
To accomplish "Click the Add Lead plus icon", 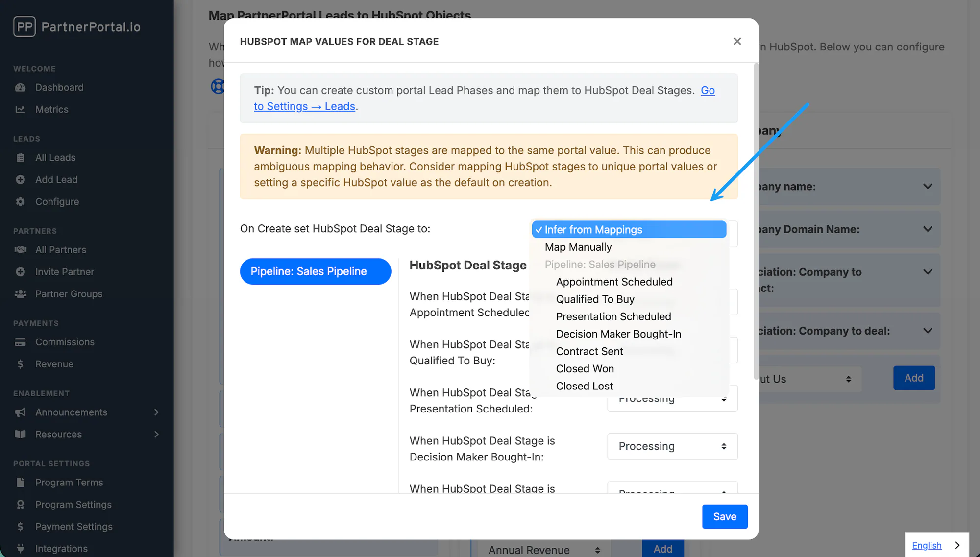I will click(20, 179).
